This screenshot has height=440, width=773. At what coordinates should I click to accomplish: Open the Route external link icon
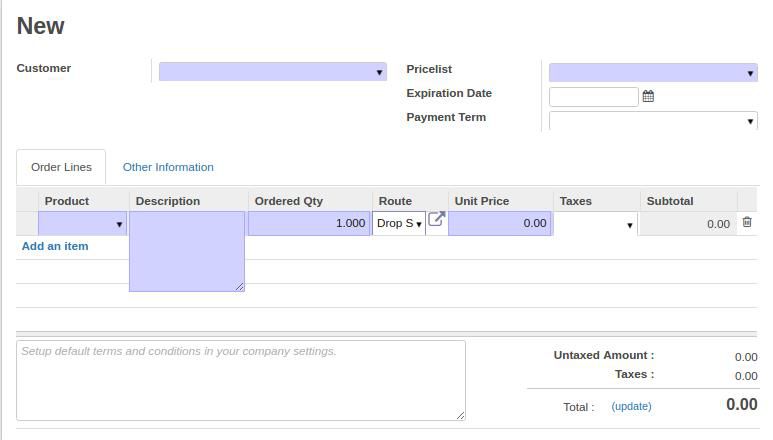point(436,219)
